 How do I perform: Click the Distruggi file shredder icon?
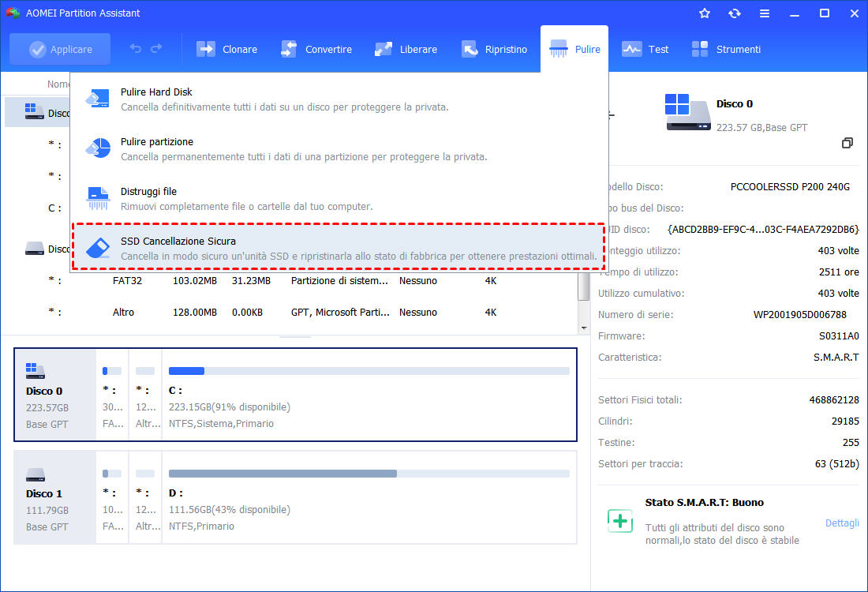point(98,198)
